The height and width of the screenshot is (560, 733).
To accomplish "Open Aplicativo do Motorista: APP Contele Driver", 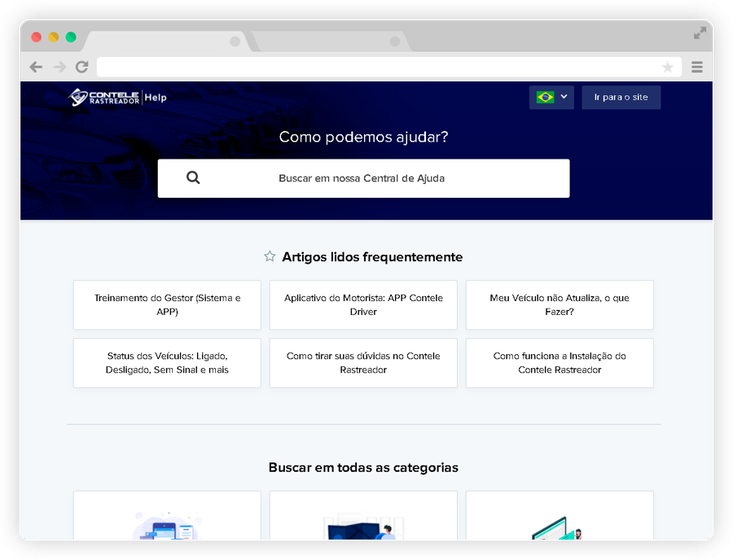I will coord(363,305).
